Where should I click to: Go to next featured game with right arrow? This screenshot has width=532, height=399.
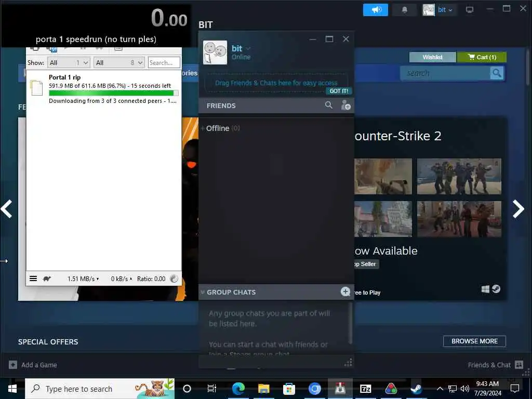pyautogui.click(x=518, y=209)
